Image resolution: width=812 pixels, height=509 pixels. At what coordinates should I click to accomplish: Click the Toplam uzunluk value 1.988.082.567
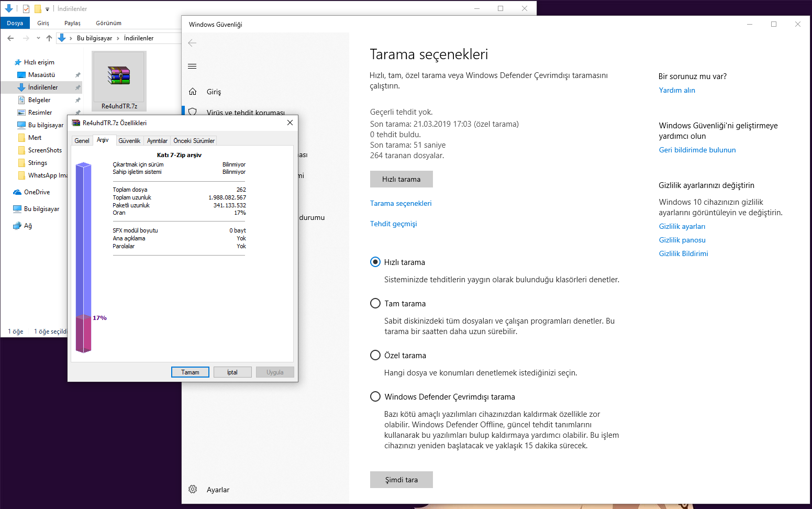[x=227, y=197]
